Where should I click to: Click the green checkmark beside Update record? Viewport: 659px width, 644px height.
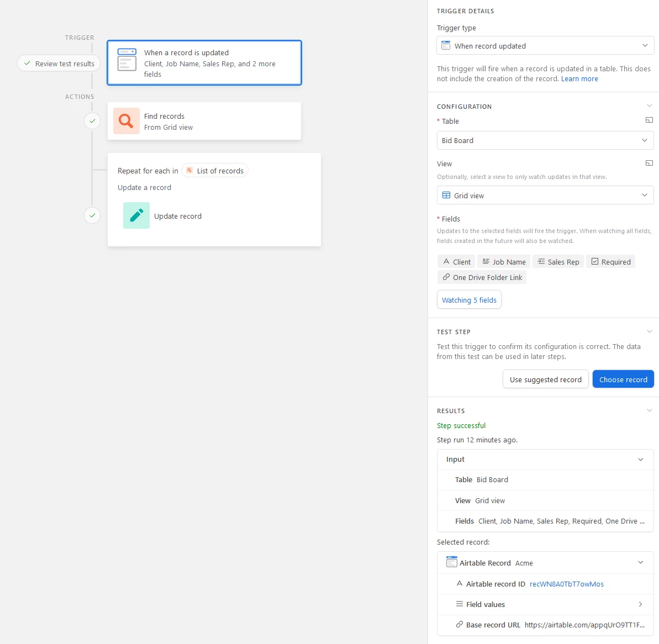click(92, 215)
